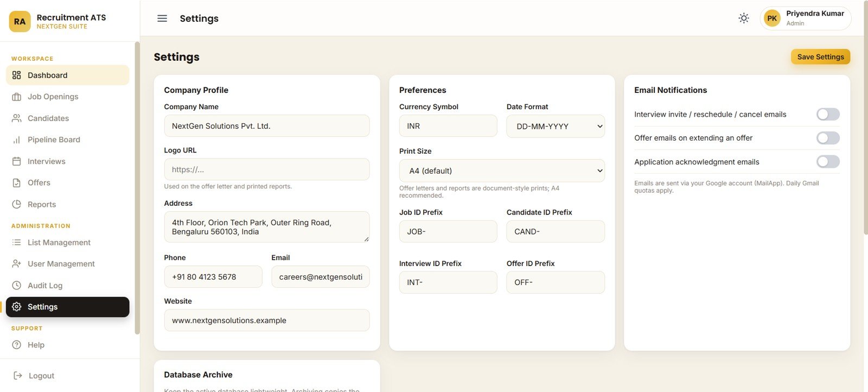Open User Management
Image resolution: width=868 pixels, height=392 pixels.
point(68,264)
